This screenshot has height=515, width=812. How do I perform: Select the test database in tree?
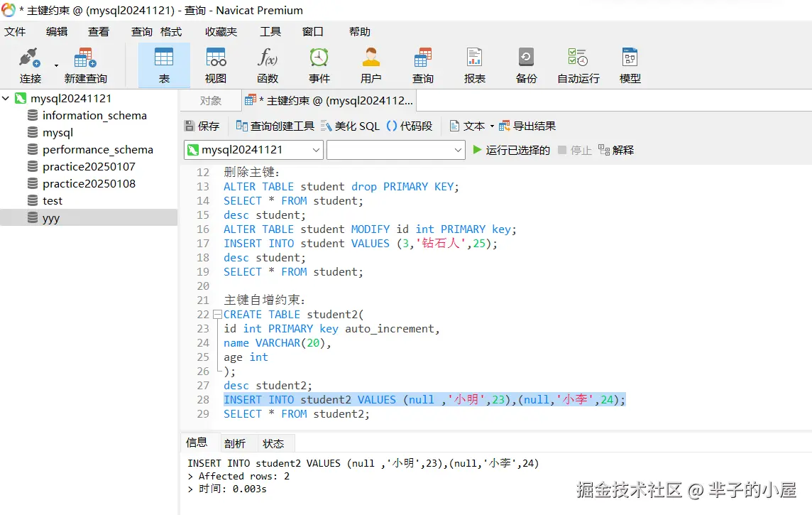coord(52,201)
